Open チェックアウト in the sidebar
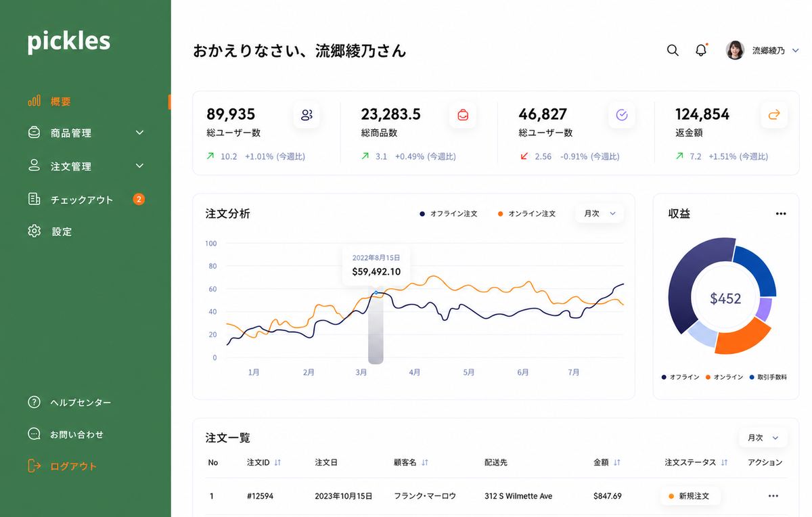812x517 pixels. 82,200
